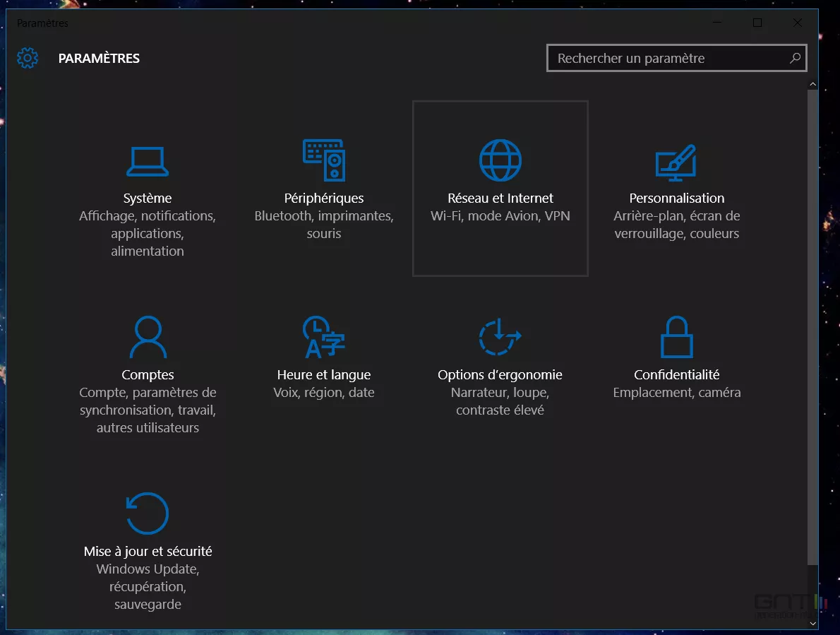The image size is (840, 635).
Task: Click 'Wi-Fi, mode Avion, VPN' description
Action: tap(500, 216)
